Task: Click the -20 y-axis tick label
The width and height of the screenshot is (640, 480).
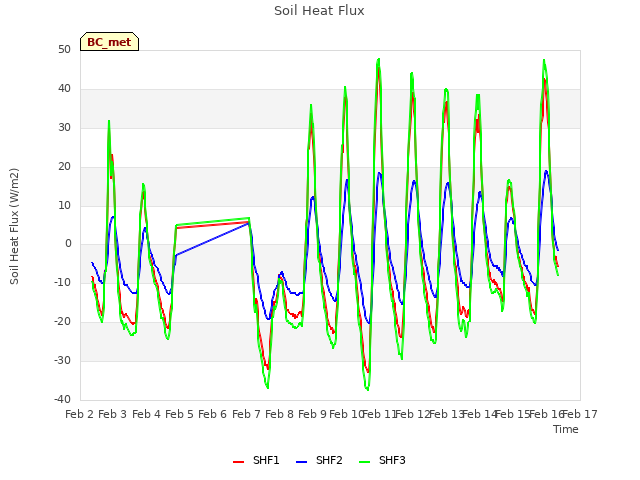Action: coord(62,322)
